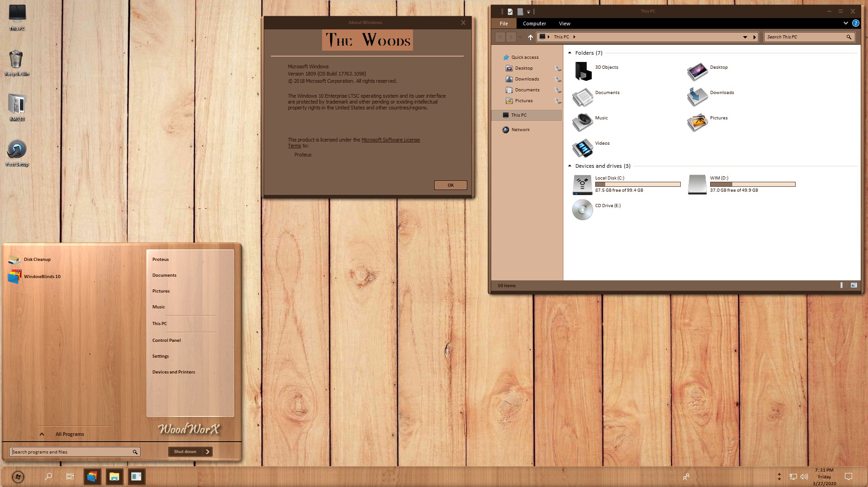The image size is (868, 487).
Task: Click the New folder quick access toolbar icon
Action: tap(520, 12)
